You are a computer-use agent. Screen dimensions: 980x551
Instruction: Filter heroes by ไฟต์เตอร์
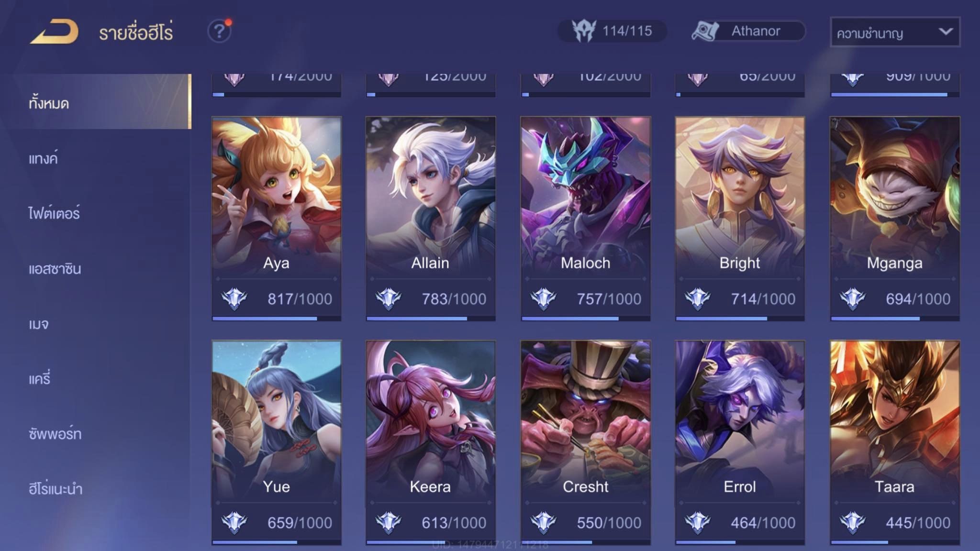[x=54, y=213]
